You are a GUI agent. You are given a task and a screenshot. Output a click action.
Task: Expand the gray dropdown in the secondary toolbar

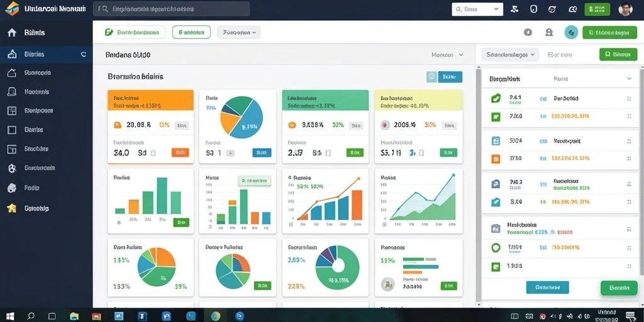pos(238,32)
